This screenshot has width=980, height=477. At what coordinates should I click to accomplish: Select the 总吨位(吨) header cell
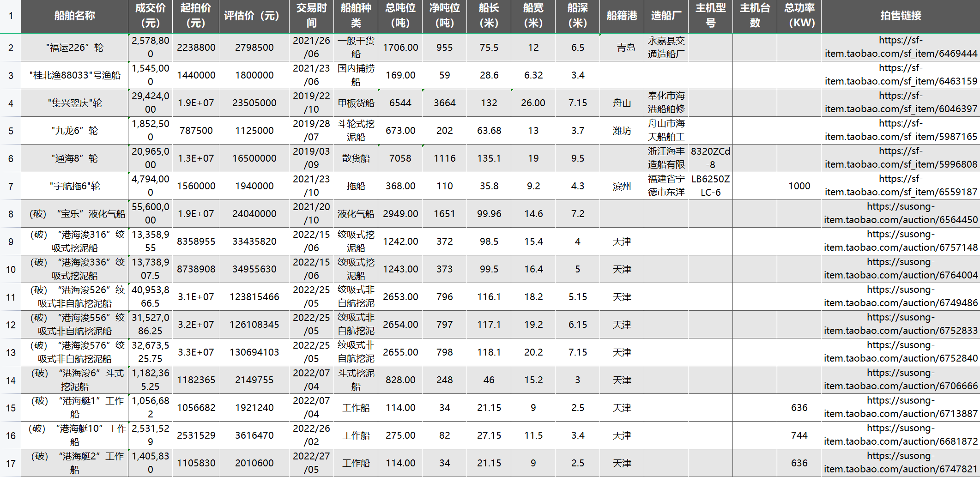400,16
